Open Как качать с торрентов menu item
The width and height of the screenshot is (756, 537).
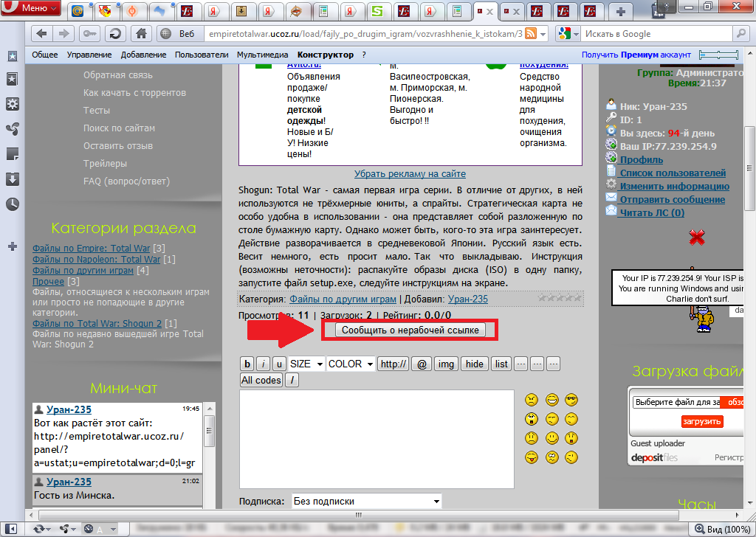[134, 93]
